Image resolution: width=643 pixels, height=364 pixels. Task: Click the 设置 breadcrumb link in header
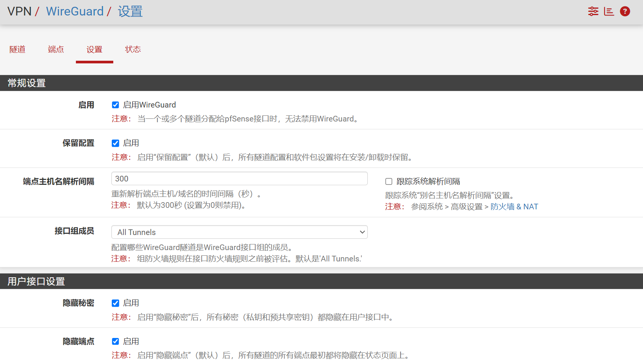(130, 11)
